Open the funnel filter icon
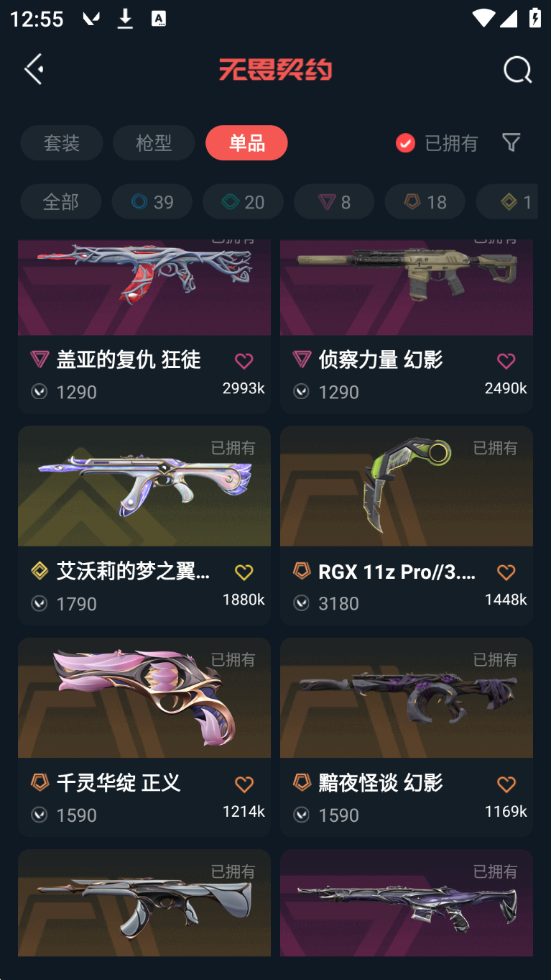This screenshot has height=980, width=551. [x=511, y=142]
